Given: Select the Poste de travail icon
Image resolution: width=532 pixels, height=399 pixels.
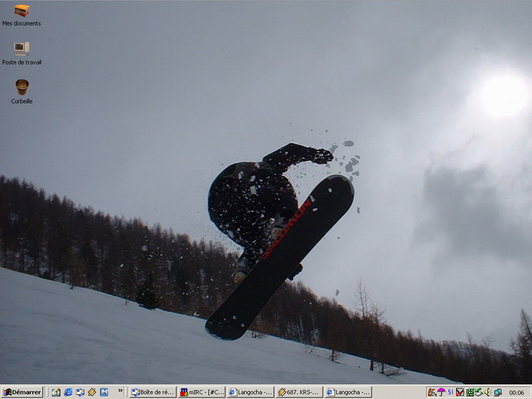Looking at the screenshot, I should (x=22, y=49).
